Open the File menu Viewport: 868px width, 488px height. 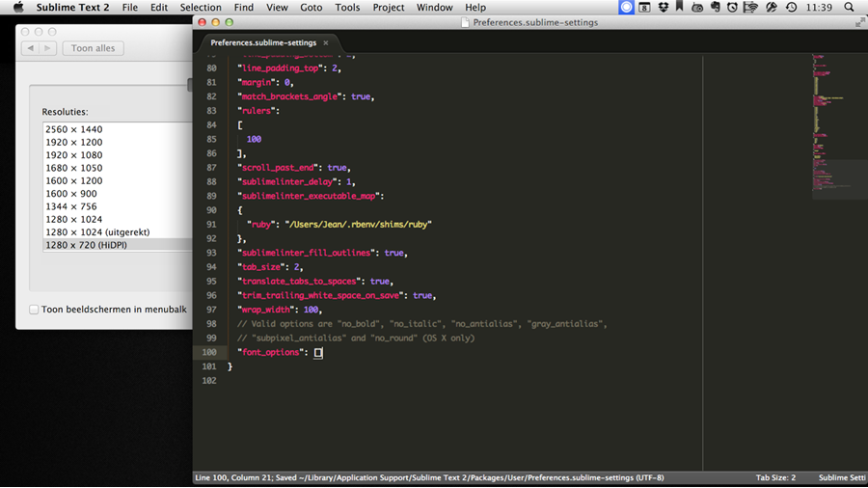pyautogui.click(x=130, y=7)
